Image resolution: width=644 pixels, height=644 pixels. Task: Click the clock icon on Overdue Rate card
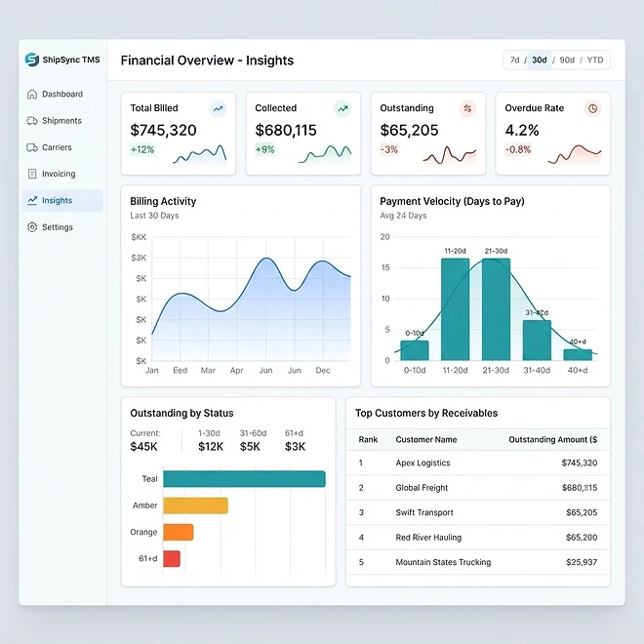(592, 108)
